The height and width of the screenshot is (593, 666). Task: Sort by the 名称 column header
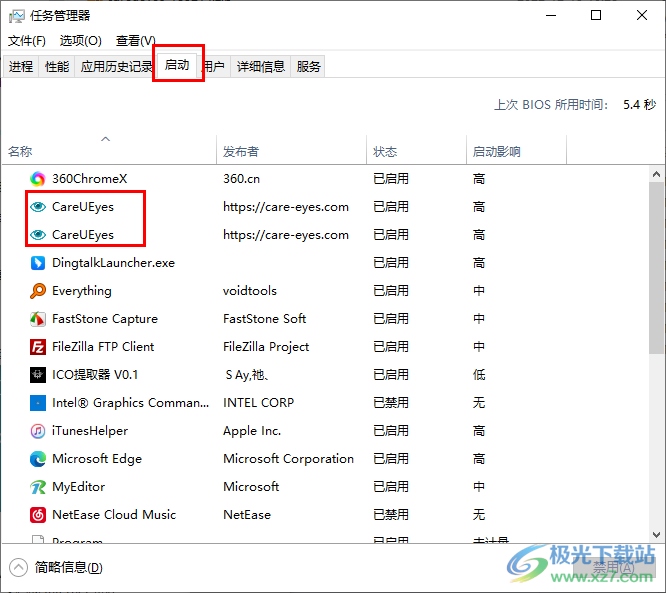click(x=109, y=150)
